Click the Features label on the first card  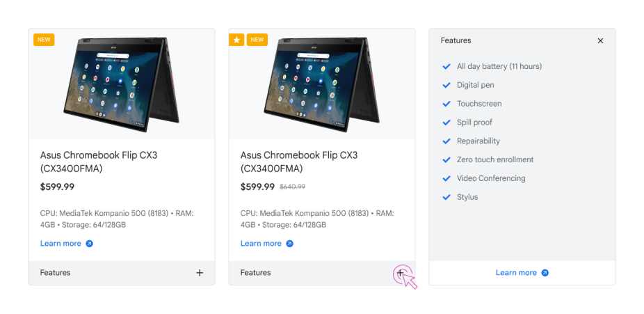(x=55, y=273)
